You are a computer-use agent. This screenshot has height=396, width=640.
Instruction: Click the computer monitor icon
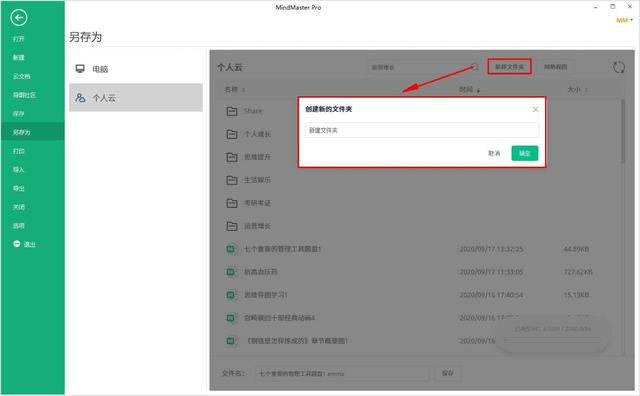pos(80,69)
